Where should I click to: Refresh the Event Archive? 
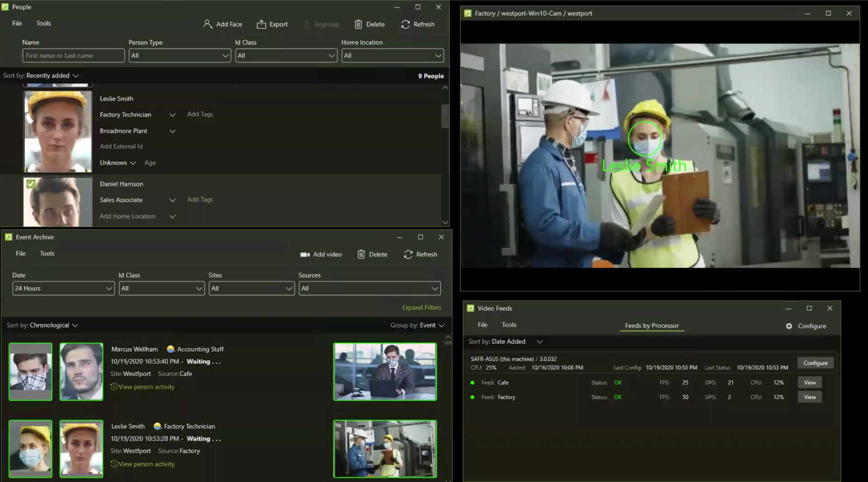coord(420,254)
